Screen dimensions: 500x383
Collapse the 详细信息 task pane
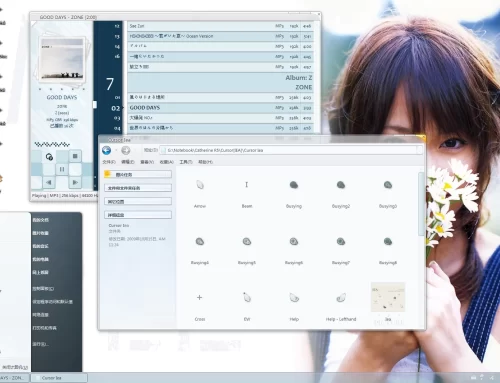[138, 215]
